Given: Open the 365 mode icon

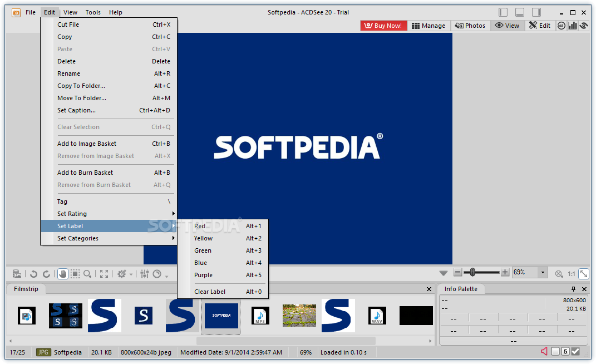Looking at the screenshot, I should click(x=561, y=26).
